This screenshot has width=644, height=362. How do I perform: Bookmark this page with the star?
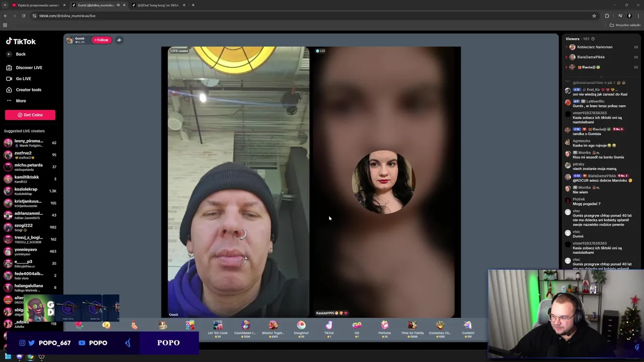click(x=594, y=16)
